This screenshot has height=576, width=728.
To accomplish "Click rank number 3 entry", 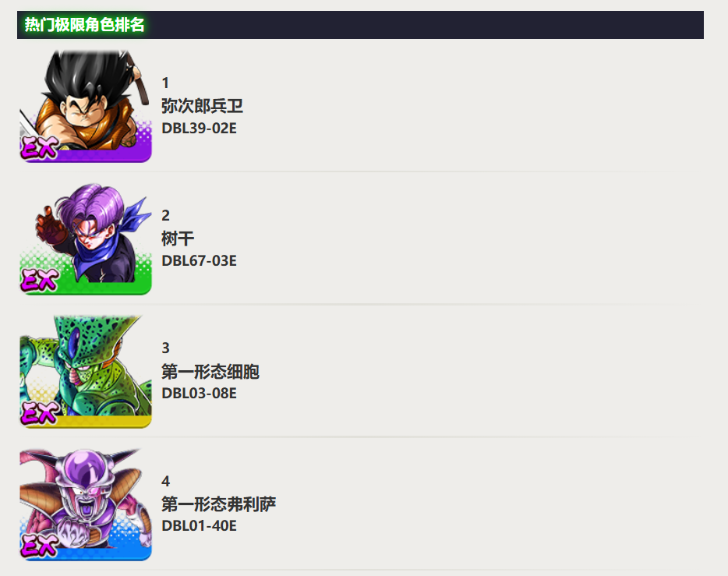I will click(x=165, y=348).
